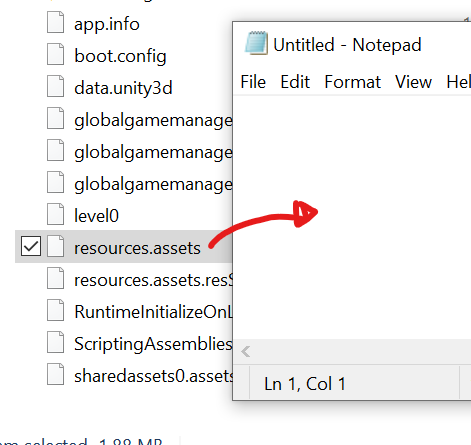Open the View menu in Notepad
The image size is (471, 445).
[413, 82]
